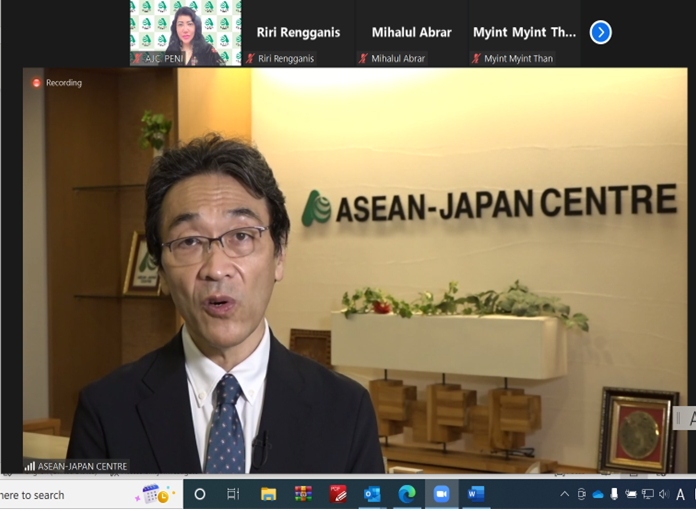Screen dimensions: 696x511
Task: Open Microsoft Edge from the taskbar
Action: 407,494
